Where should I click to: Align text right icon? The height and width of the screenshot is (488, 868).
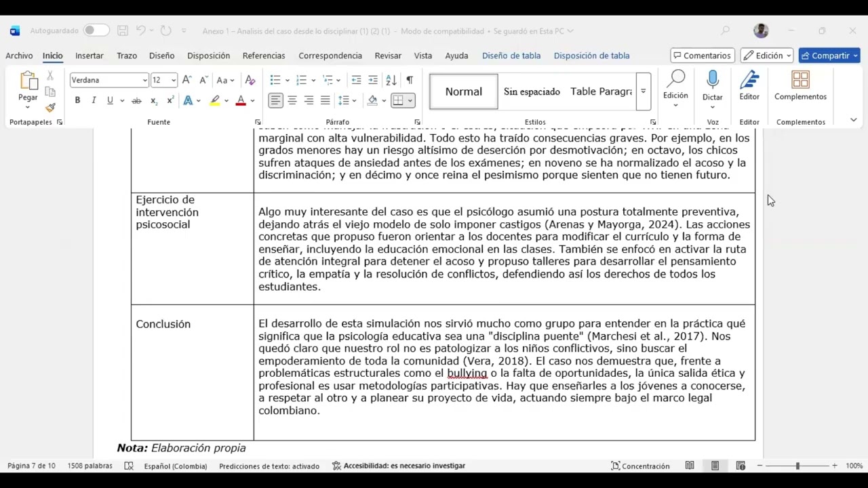(309, 100)
